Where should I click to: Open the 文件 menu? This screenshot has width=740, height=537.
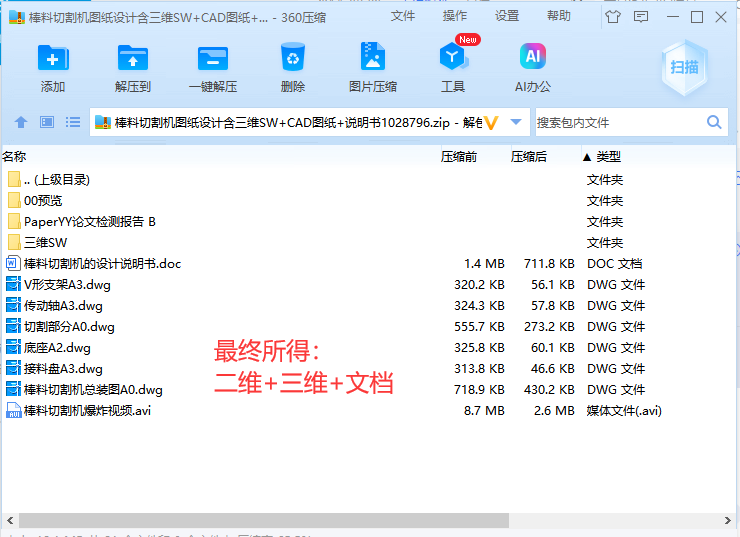pyautogui.click(x=403, y=16)
